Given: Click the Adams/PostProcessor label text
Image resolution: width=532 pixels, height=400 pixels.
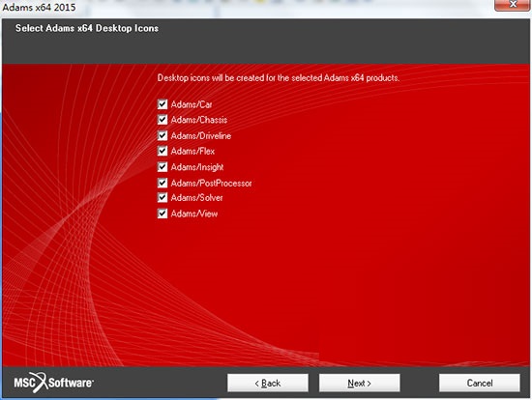Looking at the screenshot, I should [x=212, y=184].
